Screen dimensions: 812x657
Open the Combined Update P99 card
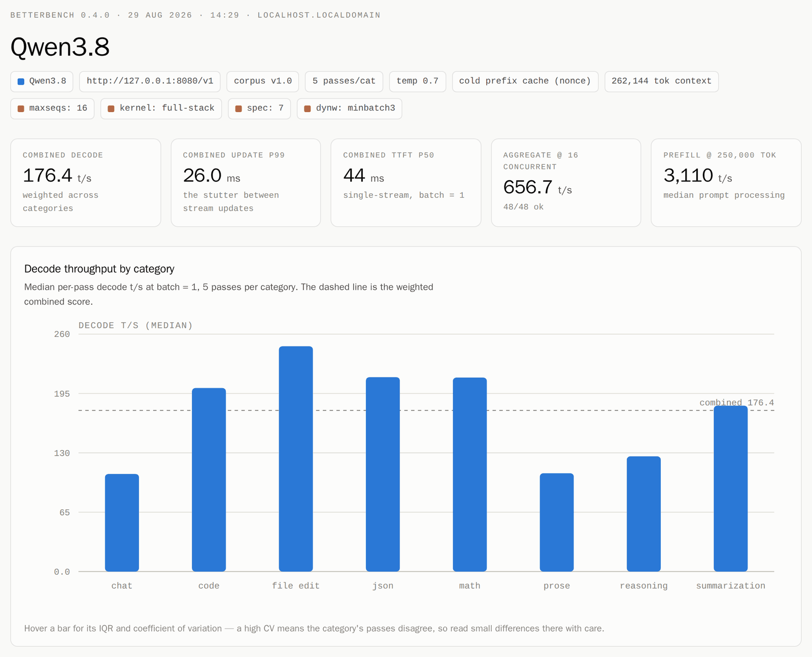click(x=246, y=183)
